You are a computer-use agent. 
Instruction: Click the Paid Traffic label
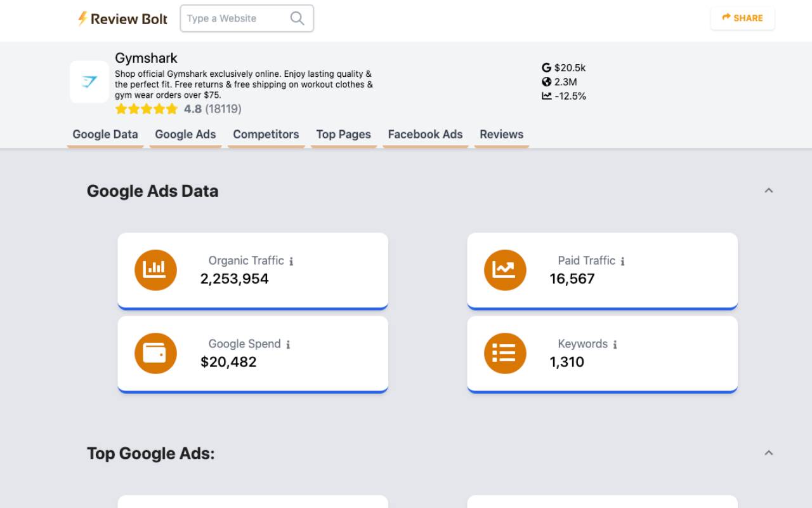tap(587, 260)
